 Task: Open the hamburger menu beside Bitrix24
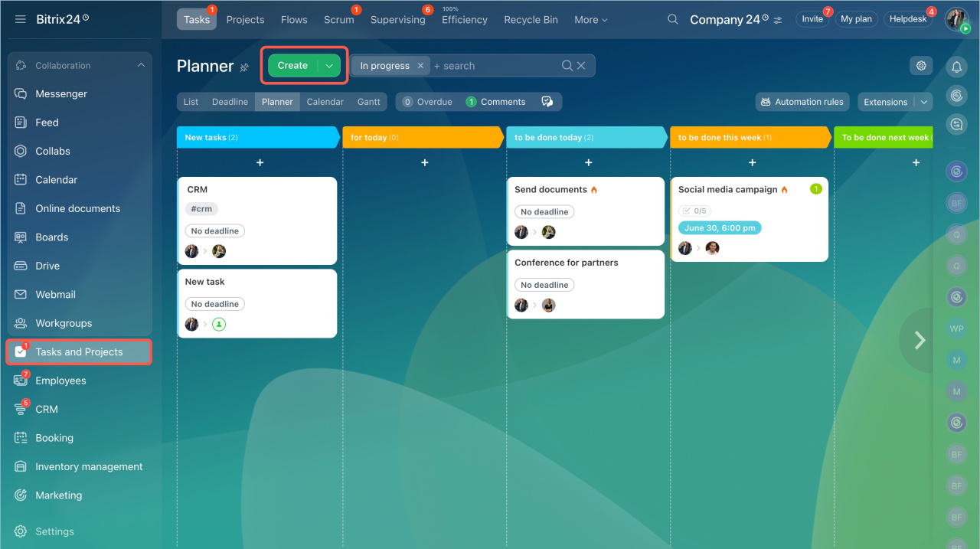pyautogui.click(x=21, y=18)
